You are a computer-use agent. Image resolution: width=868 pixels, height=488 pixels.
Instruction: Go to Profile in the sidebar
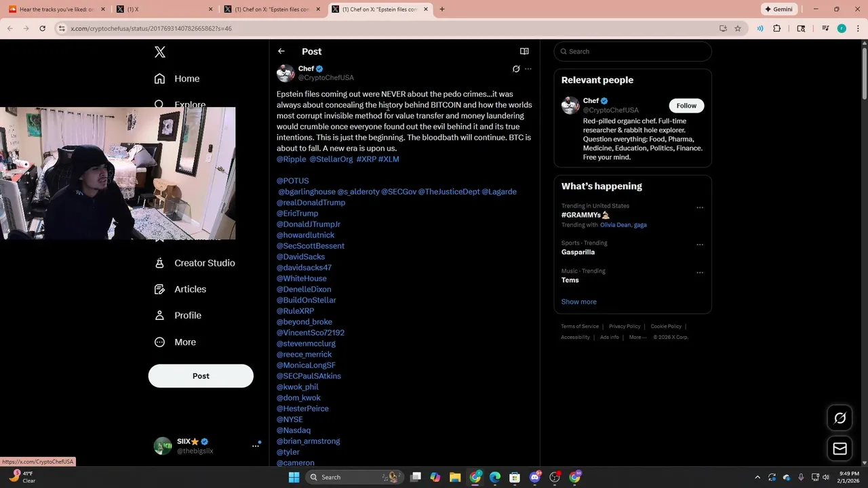click(178, 316)
